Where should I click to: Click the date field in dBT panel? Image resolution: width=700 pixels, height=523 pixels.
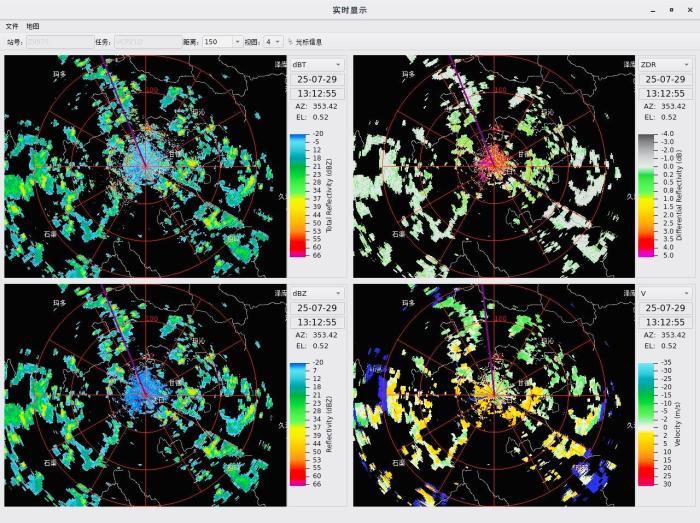316,79
